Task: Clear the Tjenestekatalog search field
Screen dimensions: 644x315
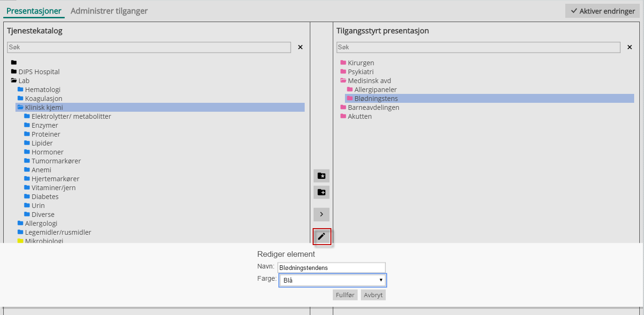Action: 300,47
